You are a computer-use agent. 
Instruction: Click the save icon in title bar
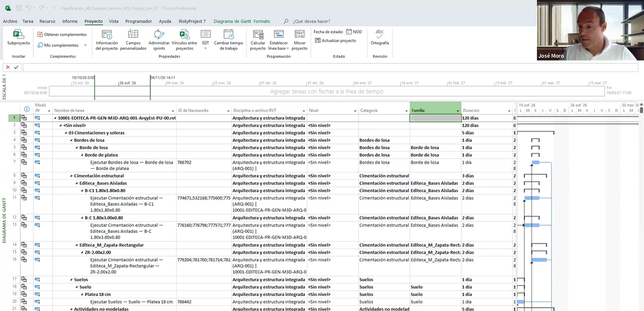[x=18, y=8]
